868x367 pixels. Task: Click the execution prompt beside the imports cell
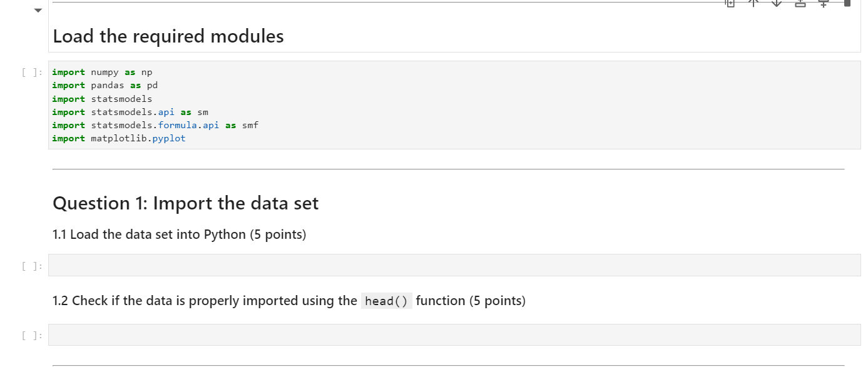click(x=31, y=71)
